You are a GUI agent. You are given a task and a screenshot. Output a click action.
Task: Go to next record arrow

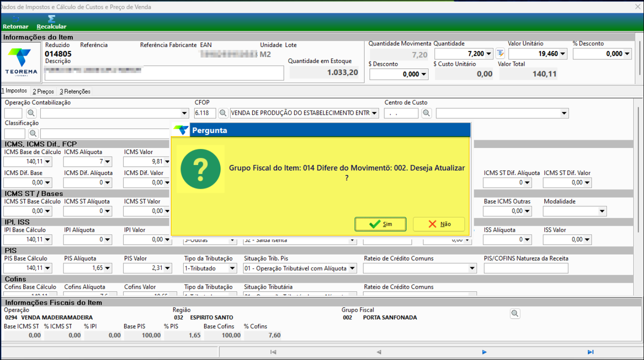(x=484, y=352)
